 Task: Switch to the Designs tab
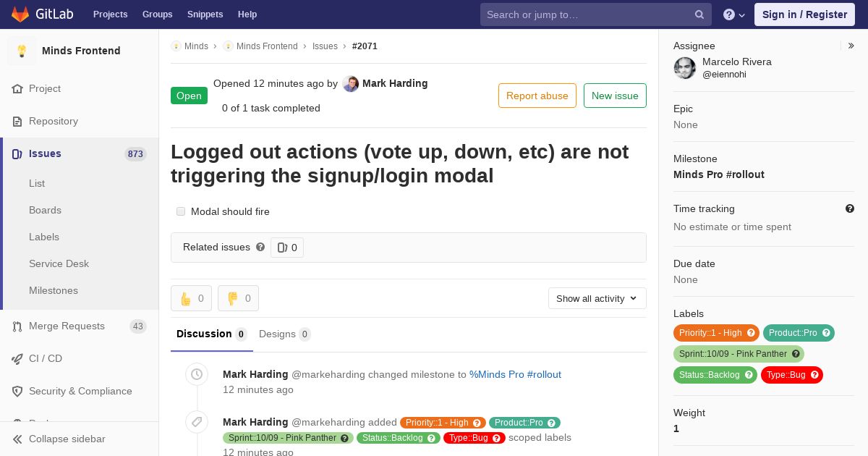click(x=277, y=334)
